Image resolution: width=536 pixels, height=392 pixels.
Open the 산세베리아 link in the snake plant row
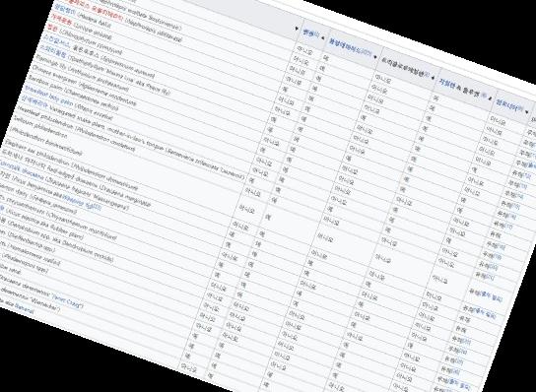tap(33, 102)
